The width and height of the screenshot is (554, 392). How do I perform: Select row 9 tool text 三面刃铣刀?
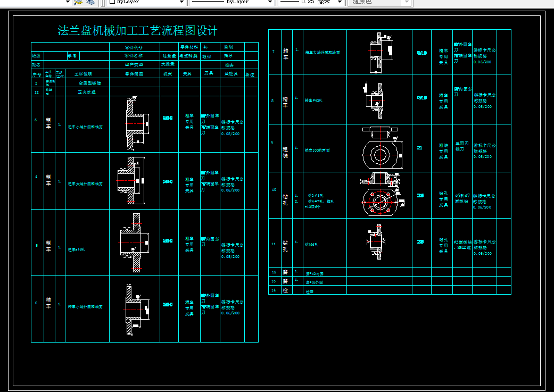pos(462,147)
